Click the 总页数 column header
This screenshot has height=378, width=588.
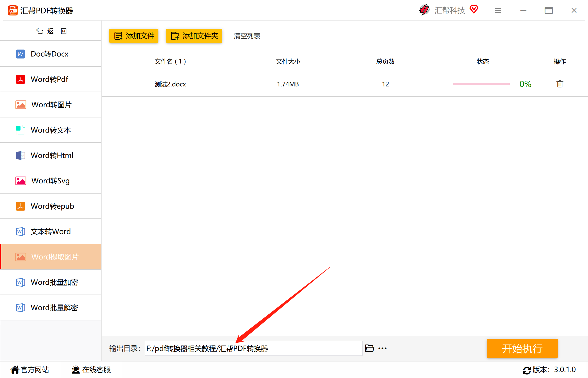point(385,61)
